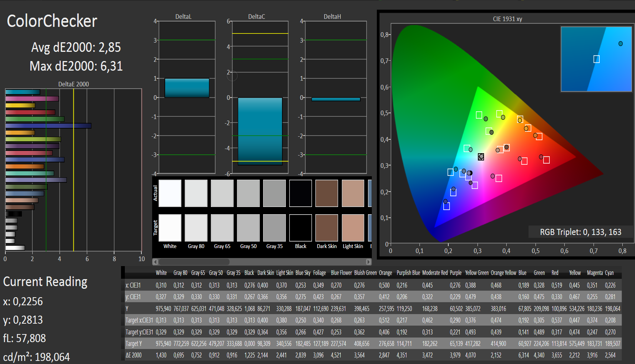The height and width of the screenshot is (364, 635).
Task: Click the 'Moderate Red' column header
Action: pos(435,273)
